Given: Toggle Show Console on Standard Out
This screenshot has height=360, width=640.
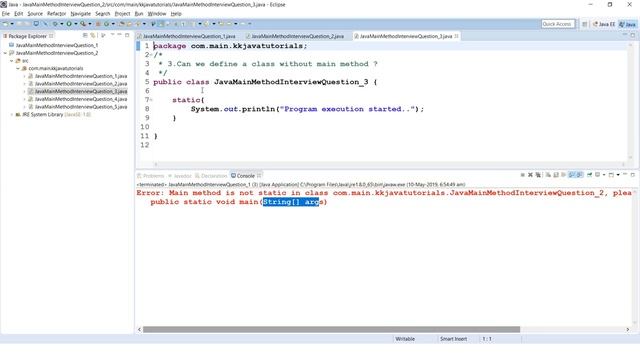Looking at the screenshot, I should click(572, 175).
